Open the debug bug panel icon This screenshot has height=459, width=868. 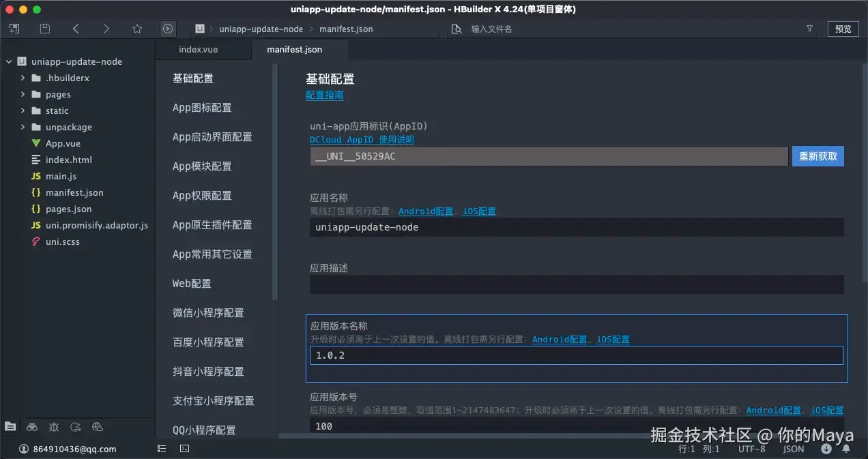(x=54, y=427)
